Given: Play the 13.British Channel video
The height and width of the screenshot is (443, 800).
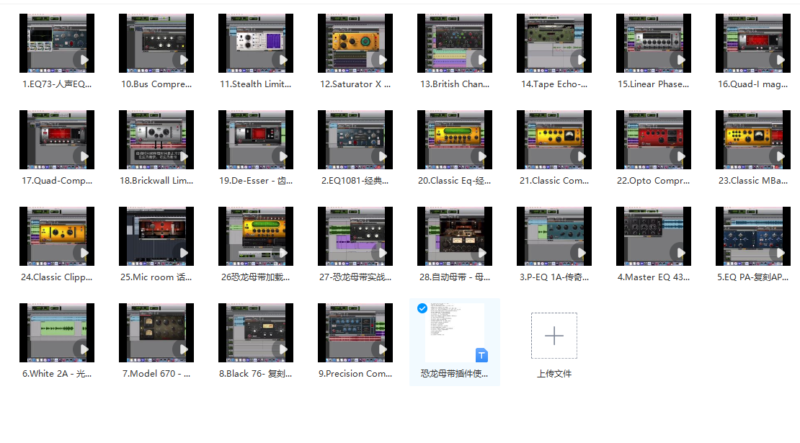Looking at the screenshot, I should [x=482, y=60].
